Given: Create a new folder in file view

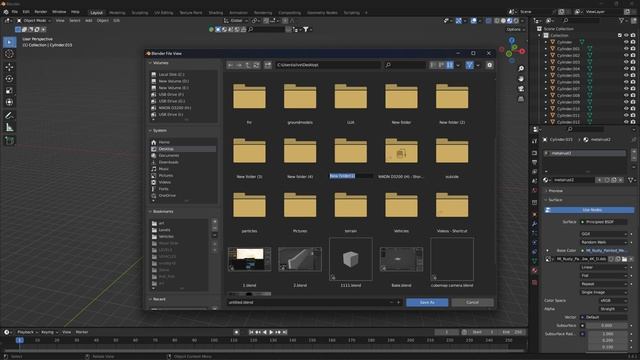Looking at the screenshot, I should click(x=268, y=65).
